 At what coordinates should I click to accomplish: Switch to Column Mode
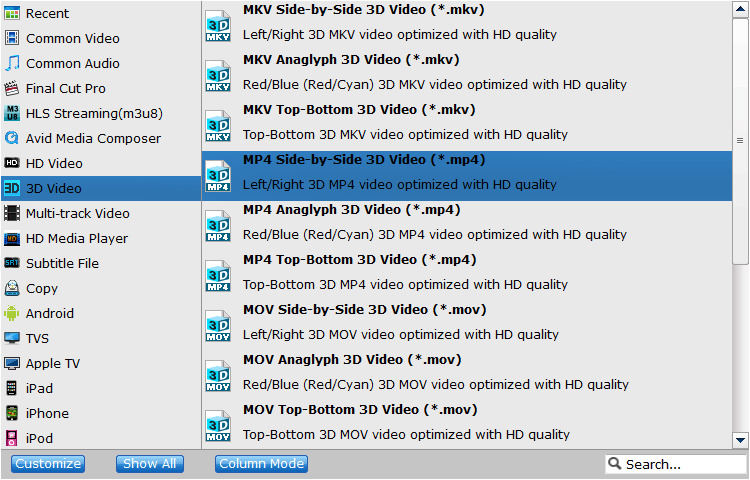261,464
